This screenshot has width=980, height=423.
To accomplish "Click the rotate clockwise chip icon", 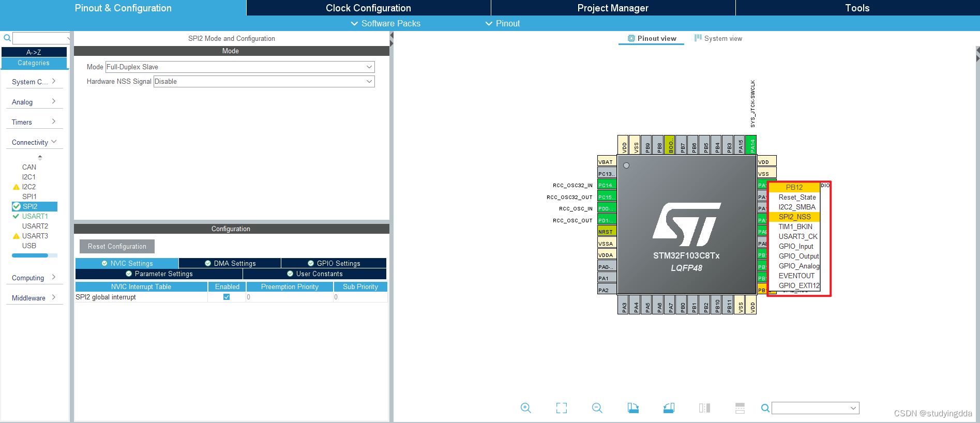I will point(633,408).
